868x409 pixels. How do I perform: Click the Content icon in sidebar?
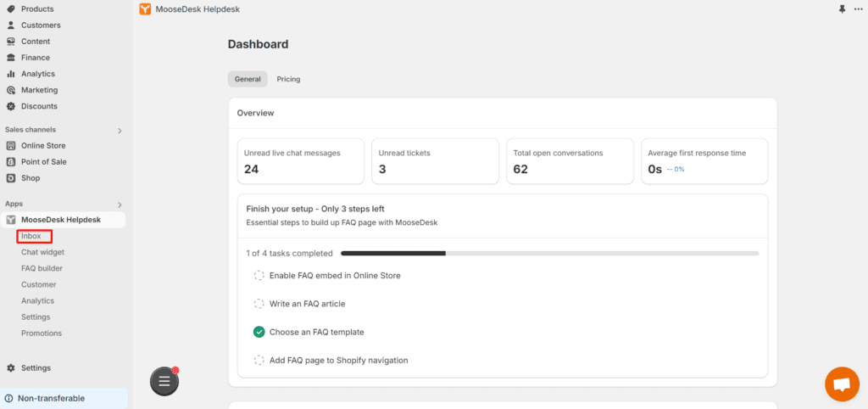pos(10,41)
